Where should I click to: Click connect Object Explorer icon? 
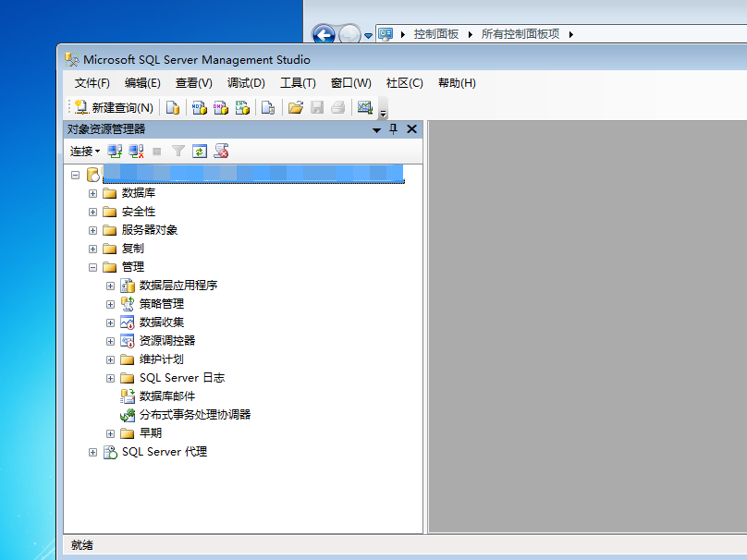tap(115, 152)
